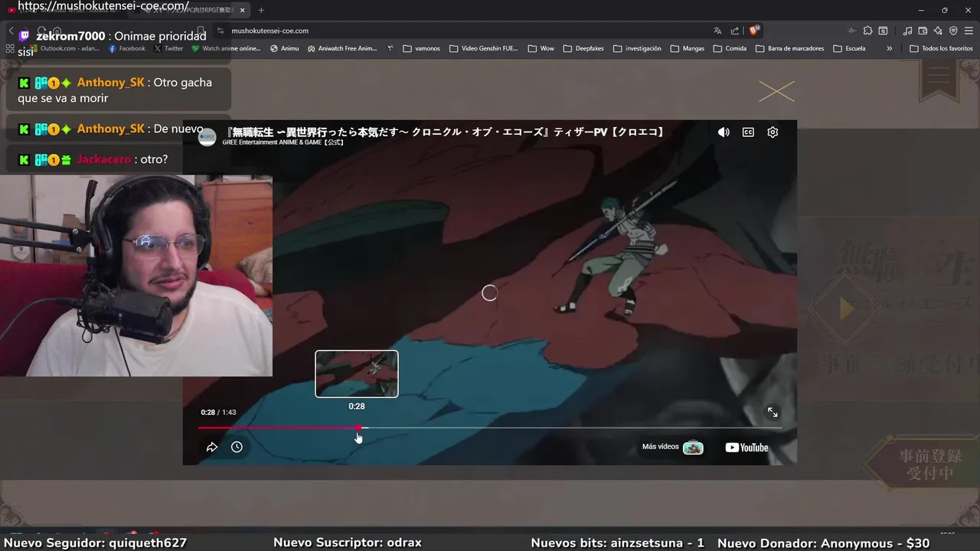Click 'Nuevo Suscriptor: odrax' ticker text
Screen dimensions: 980x551
(x=348, y=543)
